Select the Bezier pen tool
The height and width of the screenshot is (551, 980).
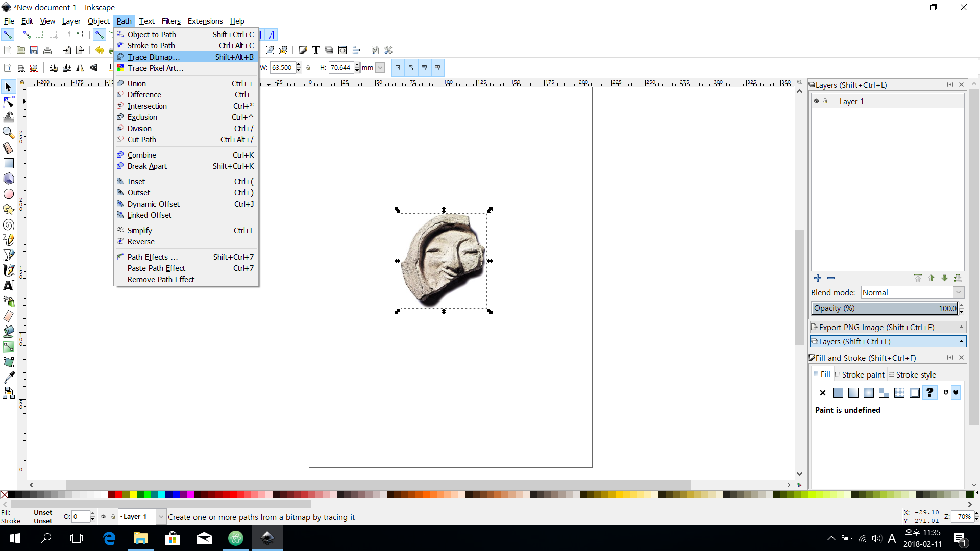pos(8,255)
